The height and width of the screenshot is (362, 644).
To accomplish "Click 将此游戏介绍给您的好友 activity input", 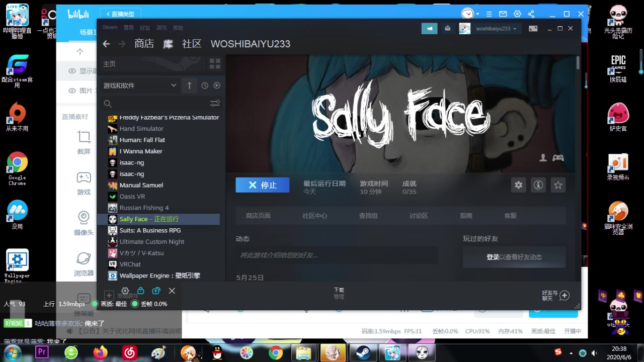I will click(337, 255).
